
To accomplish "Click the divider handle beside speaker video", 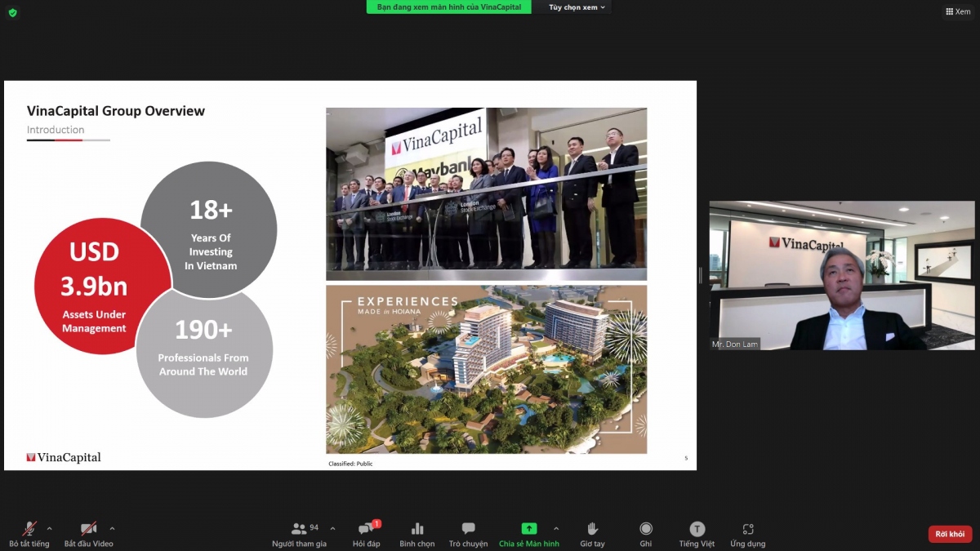I will coord(700,276).
